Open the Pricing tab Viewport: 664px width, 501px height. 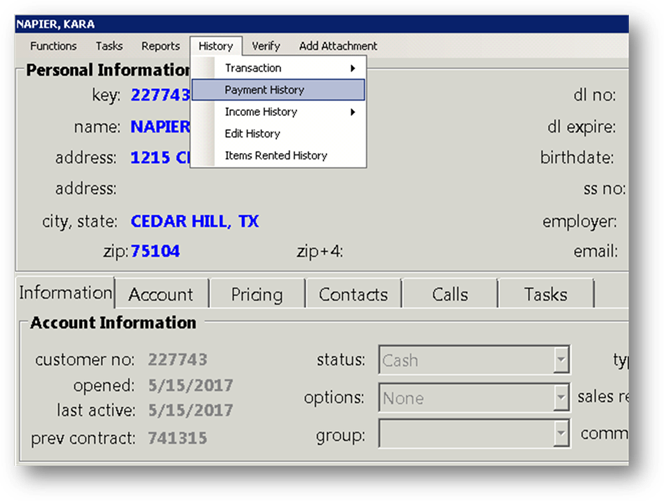(256, 295)
